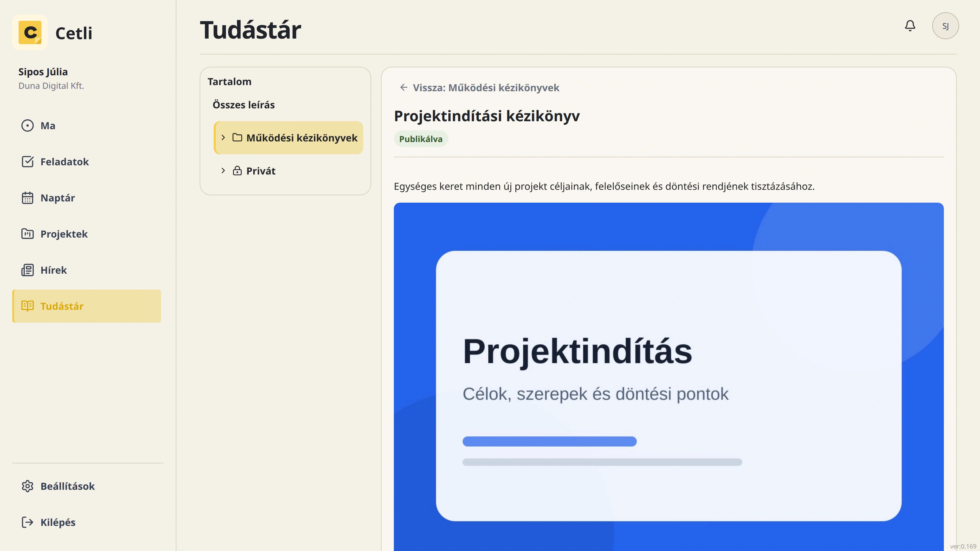
Task: Click the user name Sipos Júlia
Action: coord(43,72)
